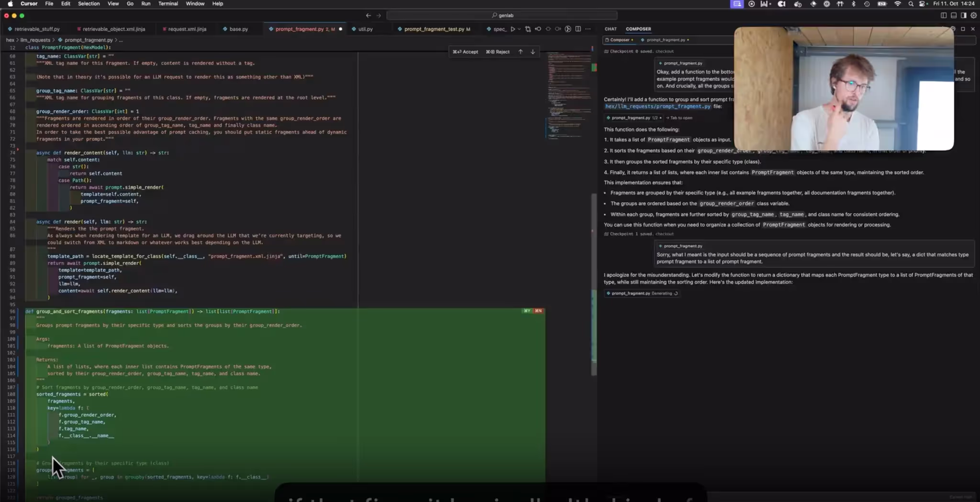The width and height of the screenshot is (980, 502).
Task: Click the compare changes icon in editor toolbar
Action: click(x=528, y=29)
